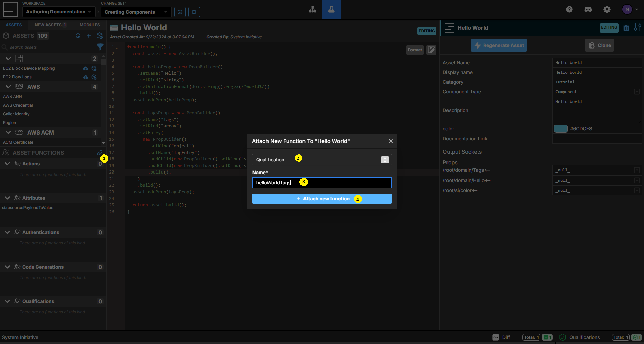Screen dimensions: 644x344
Task: Click the editor pencil icon beside Format
Action: [431, 50]
